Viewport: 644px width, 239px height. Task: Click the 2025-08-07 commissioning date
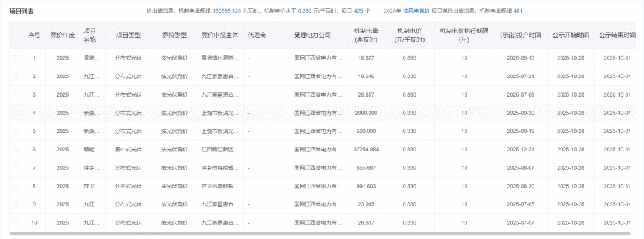(x=521, y=167)
